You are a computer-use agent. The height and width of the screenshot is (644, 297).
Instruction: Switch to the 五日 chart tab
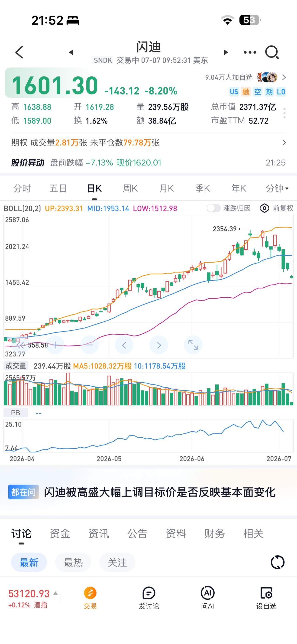[58, 188]
